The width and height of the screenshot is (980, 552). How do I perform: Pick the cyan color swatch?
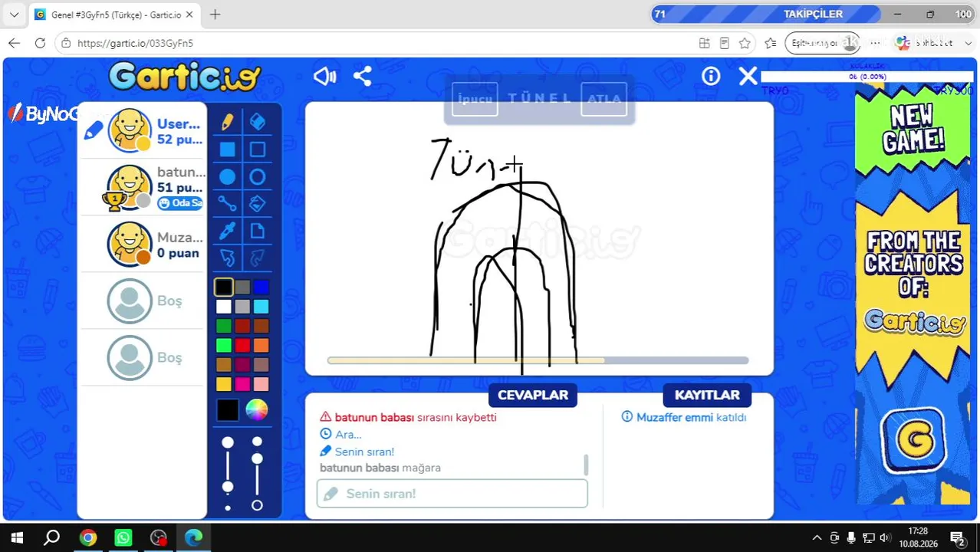(x=261, y=307)
